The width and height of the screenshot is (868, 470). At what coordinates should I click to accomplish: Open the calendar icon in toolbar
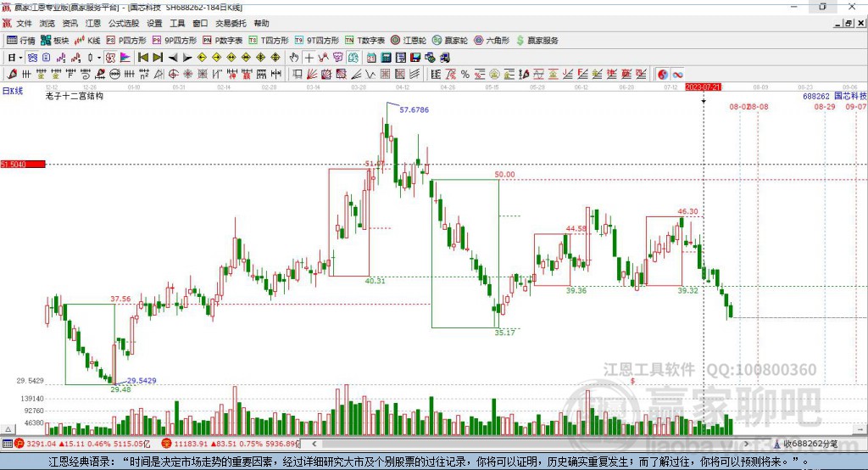(371, 58)
